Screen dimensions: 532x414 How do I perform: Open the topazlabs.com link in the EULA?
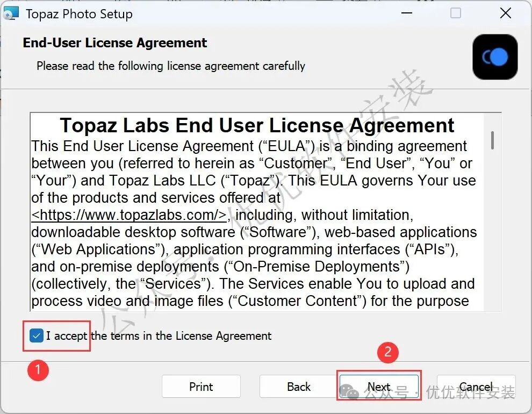click(x=129, y=215)
